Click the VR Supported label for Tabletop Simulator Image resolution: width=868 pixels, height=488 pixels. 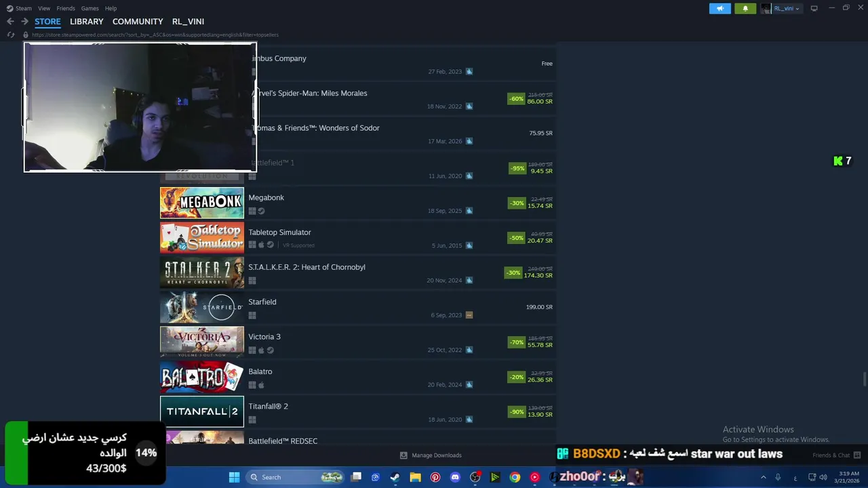coord(298,245)
